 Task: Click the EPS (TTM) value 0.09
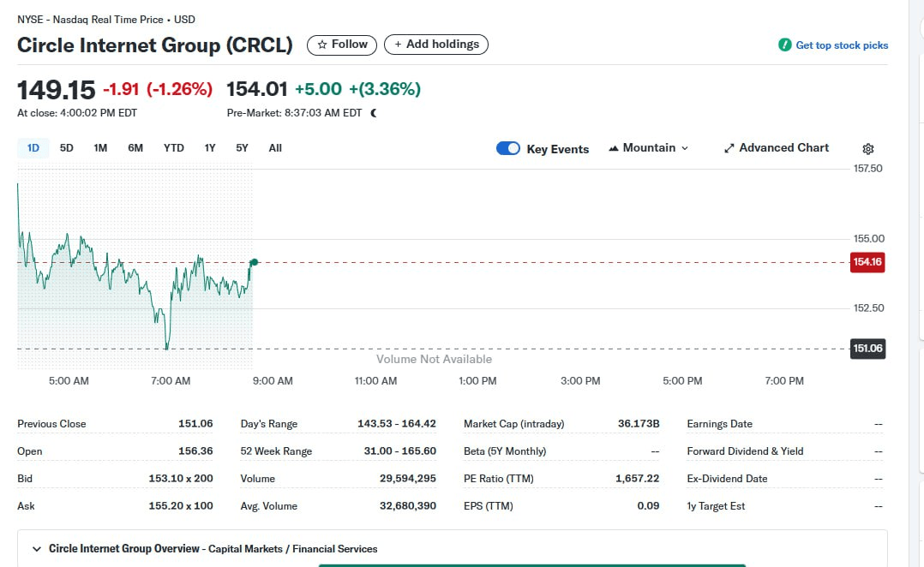pyautogui.click(x=648, y=506)
